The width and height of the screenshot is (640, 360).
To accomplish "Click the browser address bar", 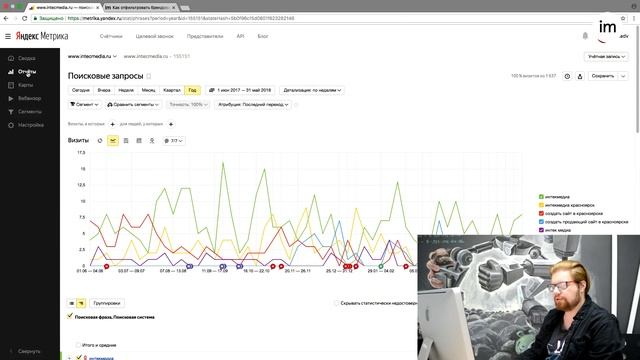I will pyautogui.click(x=327, y=18).
